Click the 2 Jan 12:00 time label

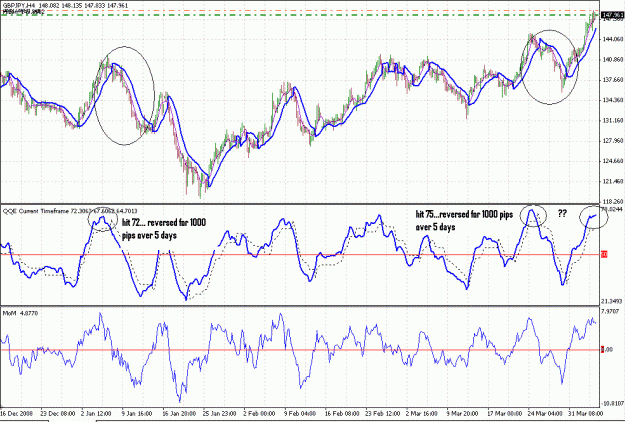pyautogui.click(x=97, y=413)
